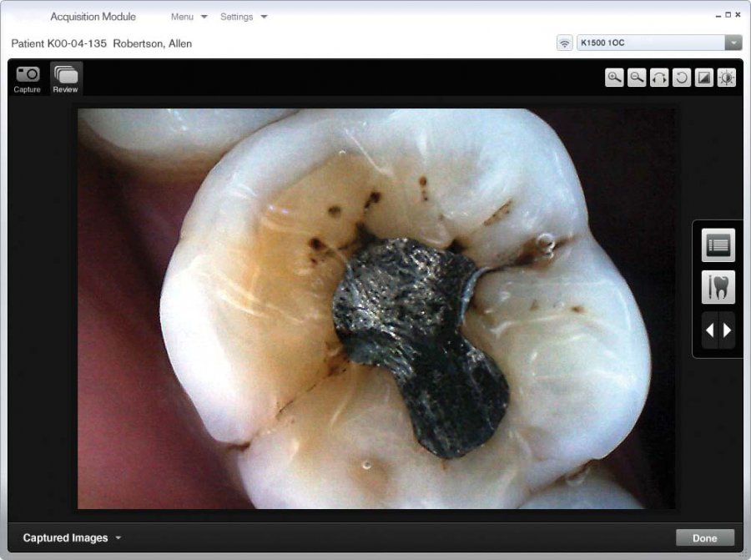Viewport: 751px width, 560px height.
Task: Click the Done button
Action: tap(704, 538)
